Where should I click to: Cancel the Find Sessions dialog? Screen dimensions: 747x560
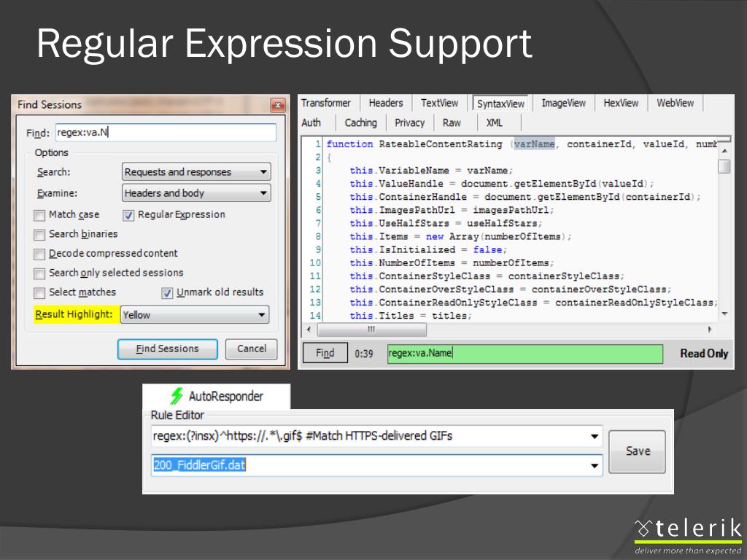(x=251, y=349)
